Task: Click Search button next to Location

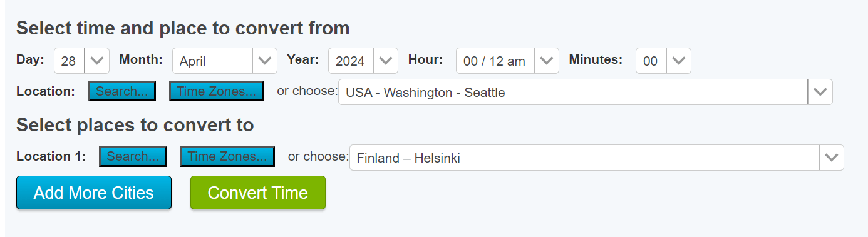Action: click(x=121, y=91)
